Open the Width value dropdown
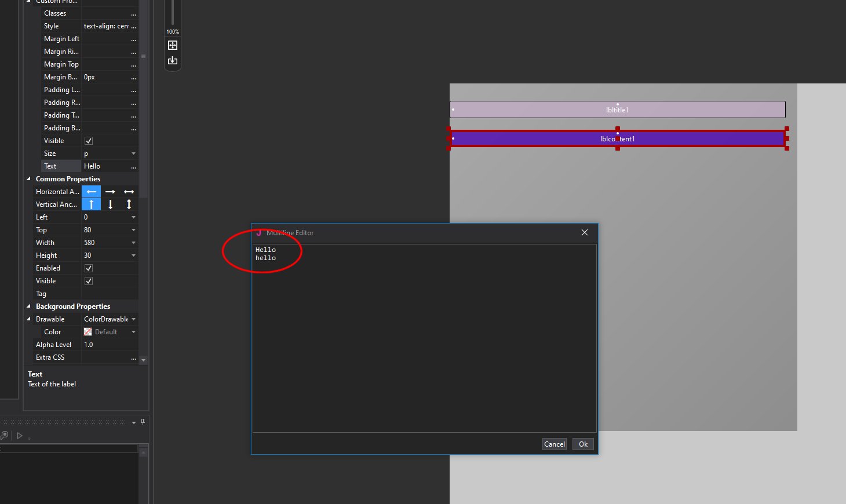The image size is (846, 504). point(133,242)
